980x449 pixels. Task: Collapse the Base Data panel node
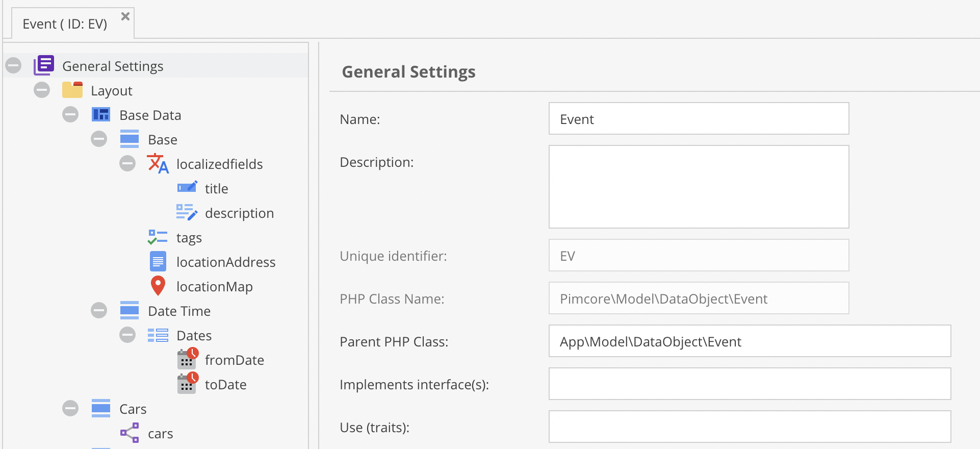point(70,115)
